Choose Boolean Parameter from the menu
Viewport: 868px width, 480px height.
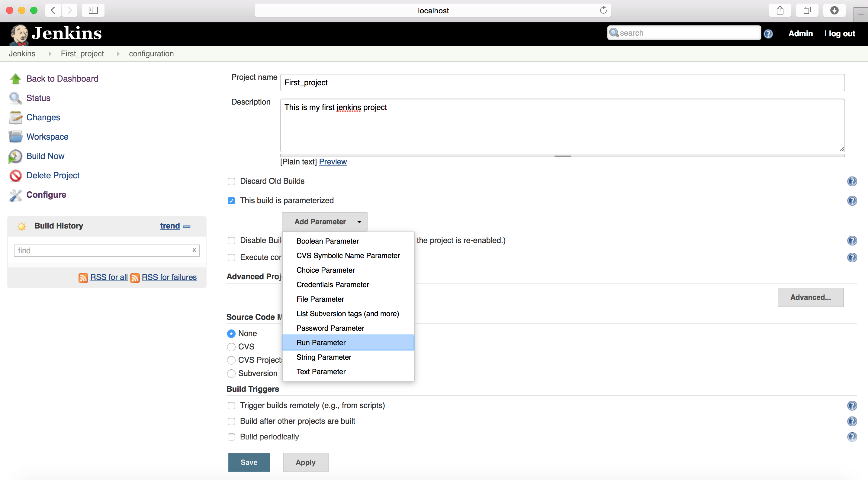click(348, 241)
